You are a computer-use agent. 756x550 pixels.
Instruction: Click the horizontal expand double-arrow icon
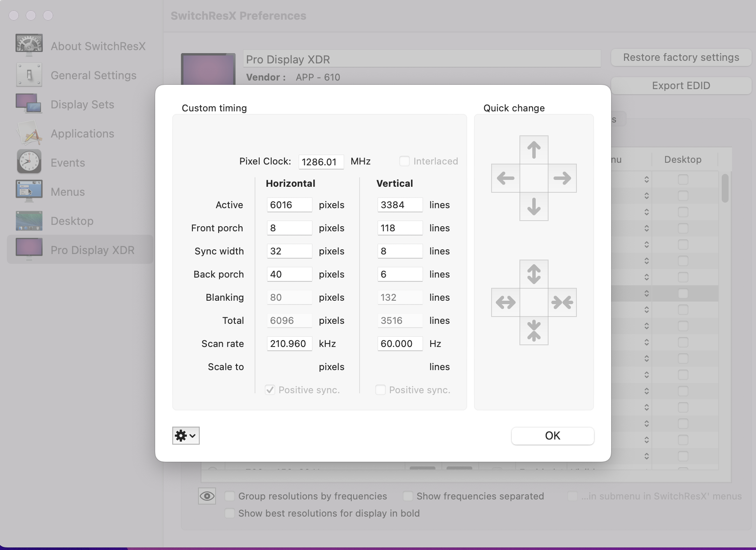(x=505, y=302)
